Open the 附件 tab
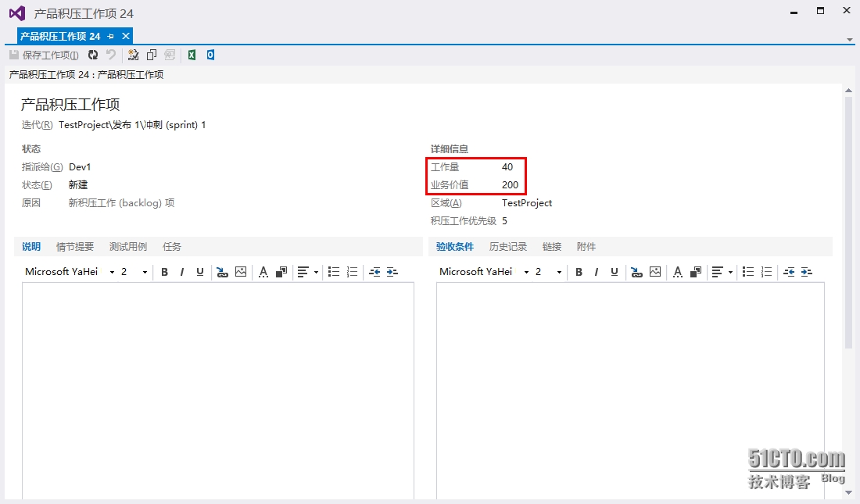The height and width of the screenshot is (504, 860). pos(586,247)
